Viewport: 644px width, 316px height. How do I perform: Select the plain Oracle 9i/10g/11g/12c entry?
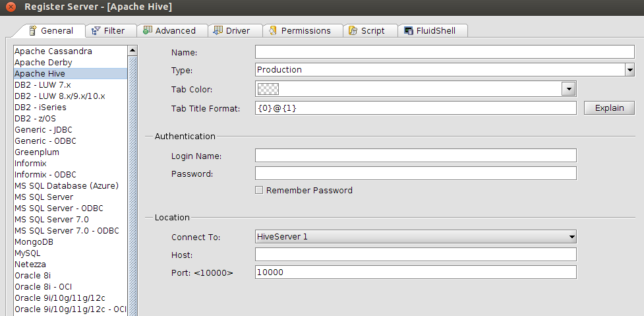point(71,298)
